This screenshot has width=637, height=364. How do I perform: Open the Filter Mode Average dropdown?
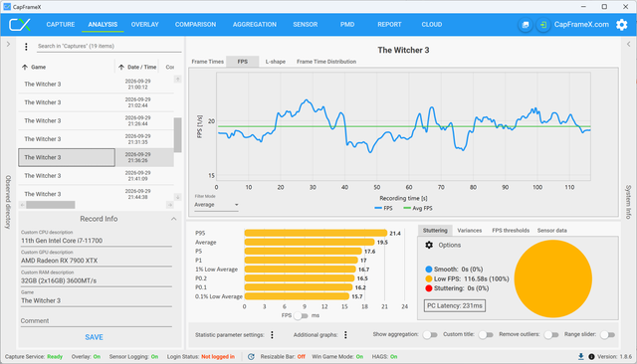(x=216, y=205)
